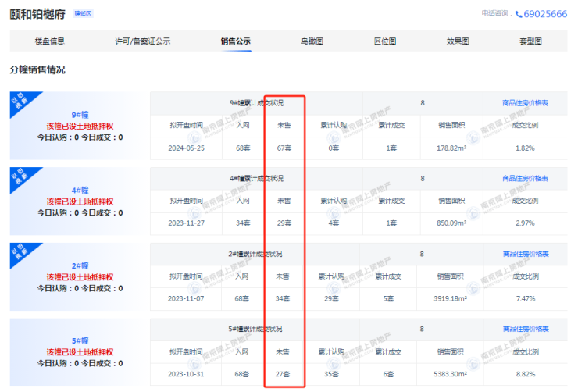Click the 7.47% transaction ratio
This screenshot has height=392, width=578.
[526, 298]
